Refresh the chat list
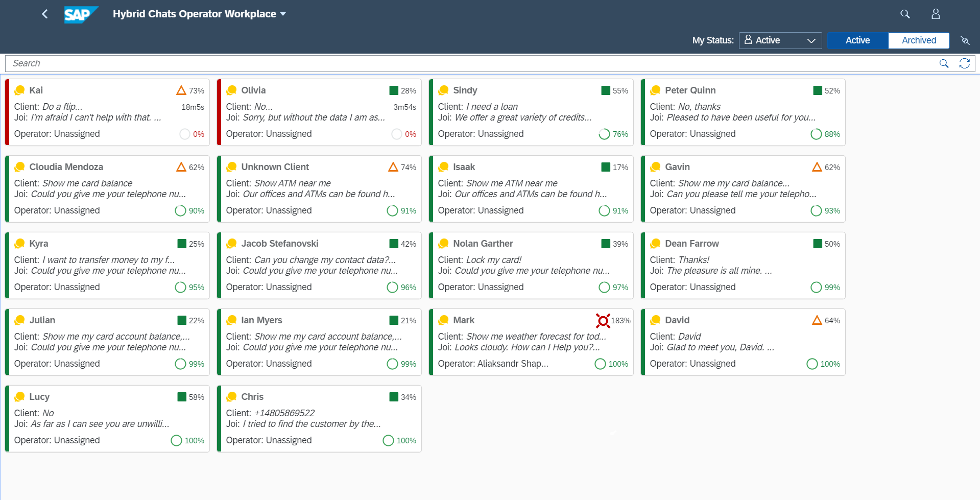Viewport: 980px width, 500px height. click(964, 63)
